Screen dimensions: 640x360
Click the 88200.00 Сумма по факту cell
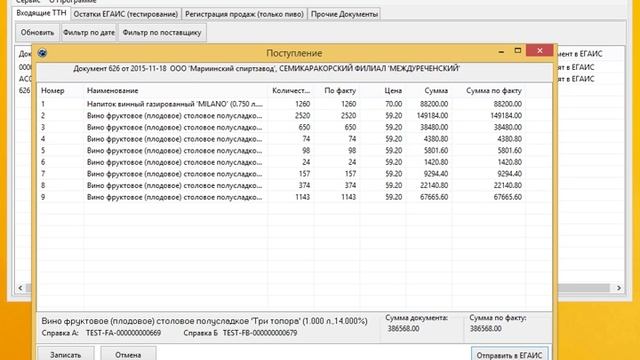click(508, 104)
